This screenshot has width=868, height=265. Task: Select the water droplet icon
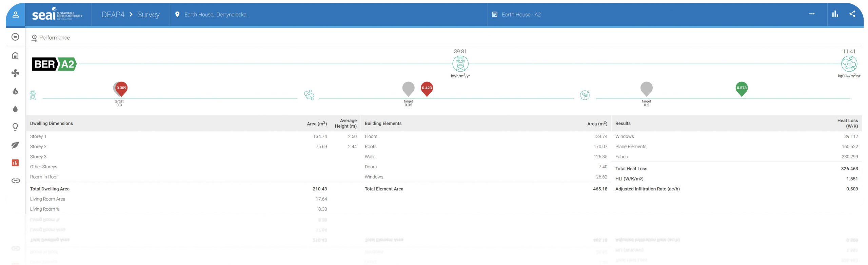[15, 109]
